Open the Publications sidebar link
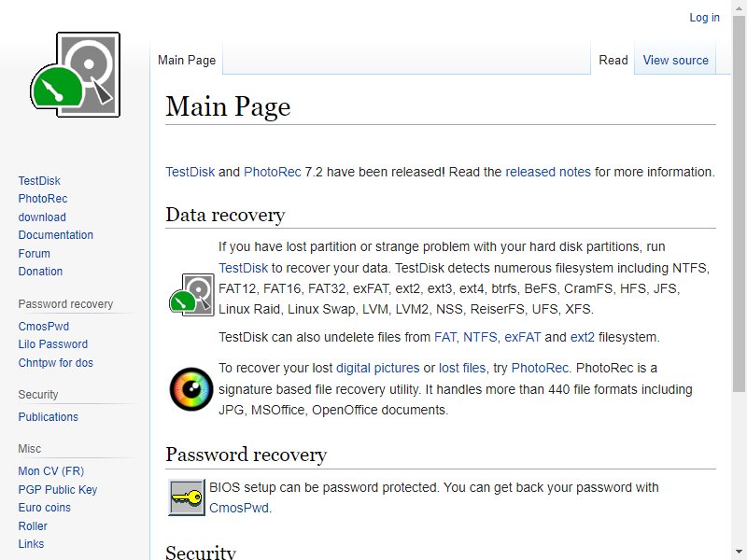 point(49,417)
